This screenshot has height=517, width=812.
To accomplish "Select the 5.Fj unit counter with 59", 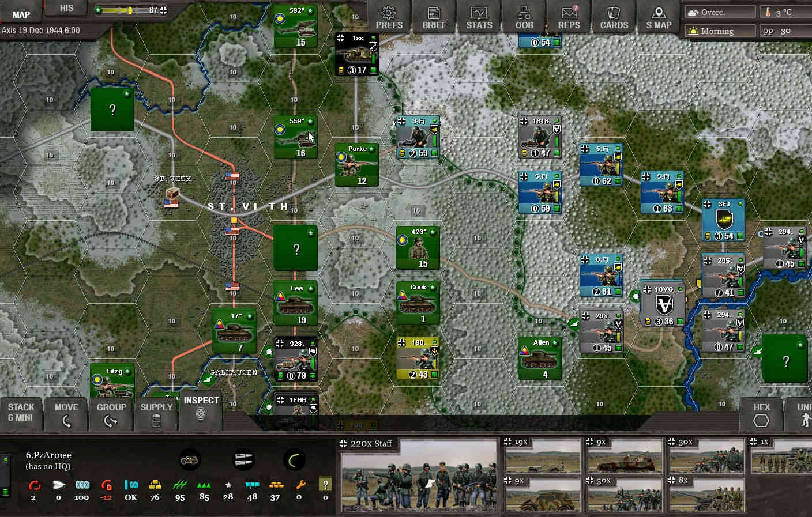I will click(x=540, y=192).
